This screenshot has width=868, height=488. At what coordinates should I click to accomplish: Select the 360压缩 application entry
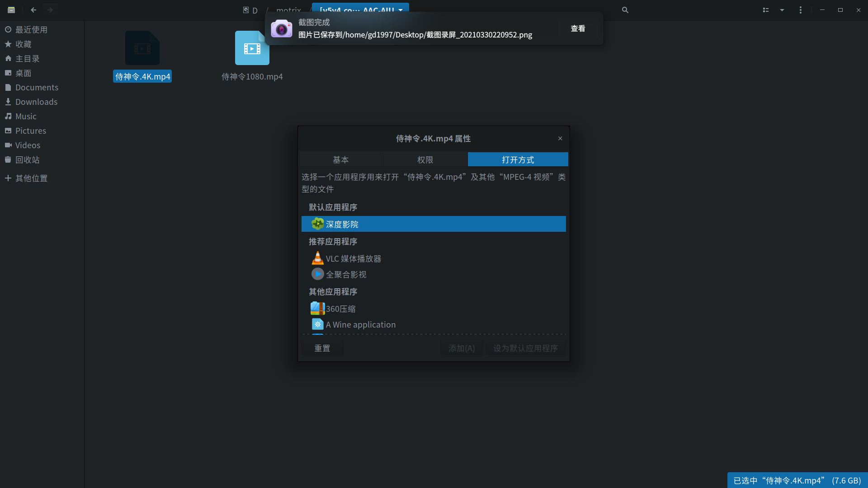click(x=340, y=309)
